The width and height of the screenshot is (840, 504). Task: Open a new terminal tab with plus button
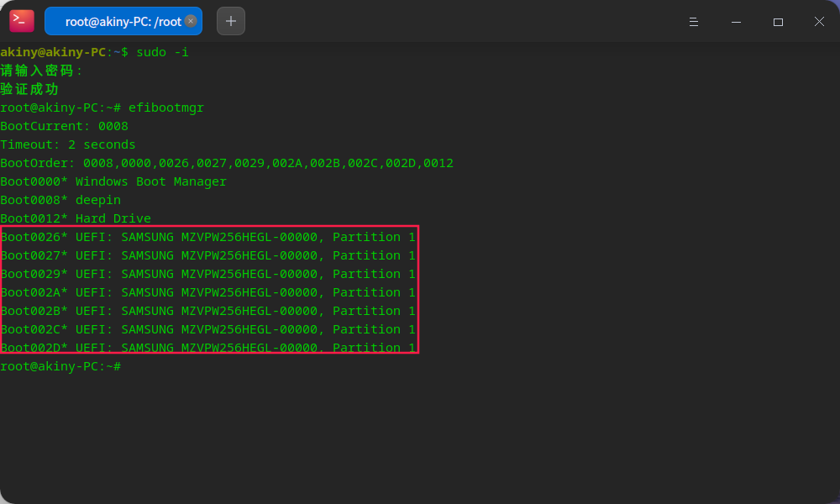231,21
